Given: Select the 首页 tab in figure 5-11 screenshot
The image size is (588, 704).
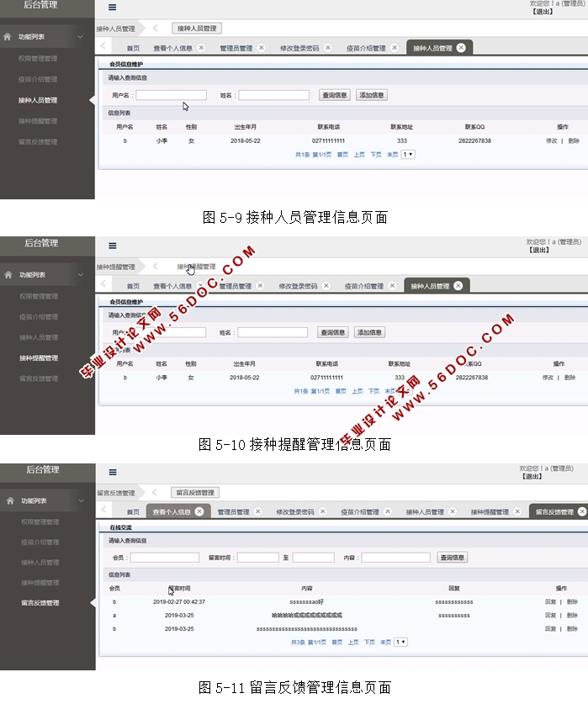Looking at the screenshot, I should 133,512.
